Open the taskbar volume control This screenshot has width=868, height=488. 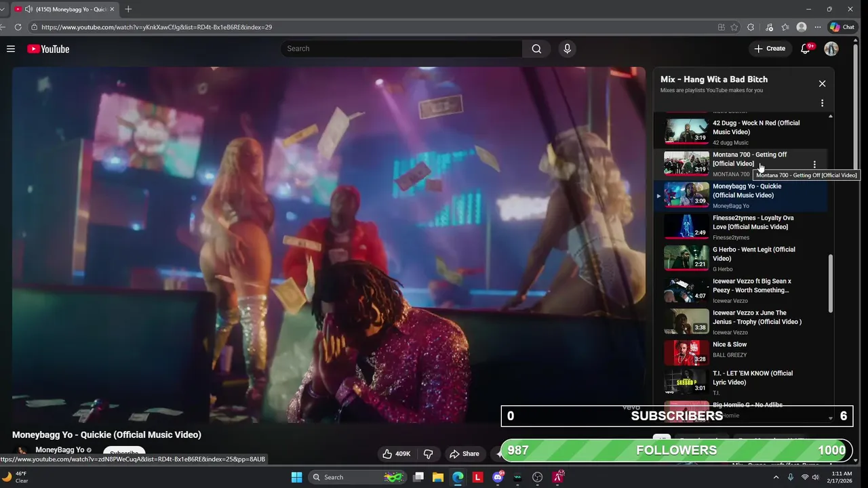point(815,477)
